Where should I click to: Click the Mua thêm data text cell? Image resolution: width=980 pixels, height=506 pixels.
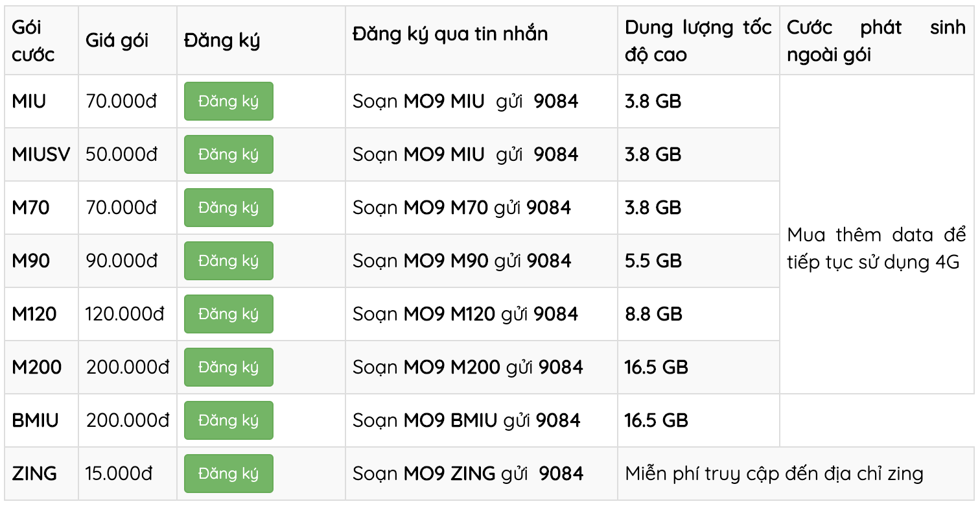tap(876, 249)
